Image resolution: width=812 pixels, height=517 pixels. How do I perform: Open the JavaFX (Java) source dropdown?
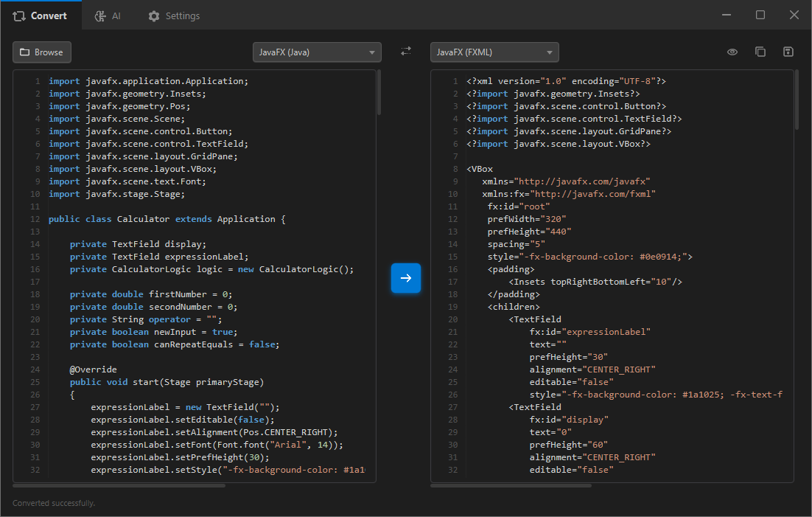(317, 52)
